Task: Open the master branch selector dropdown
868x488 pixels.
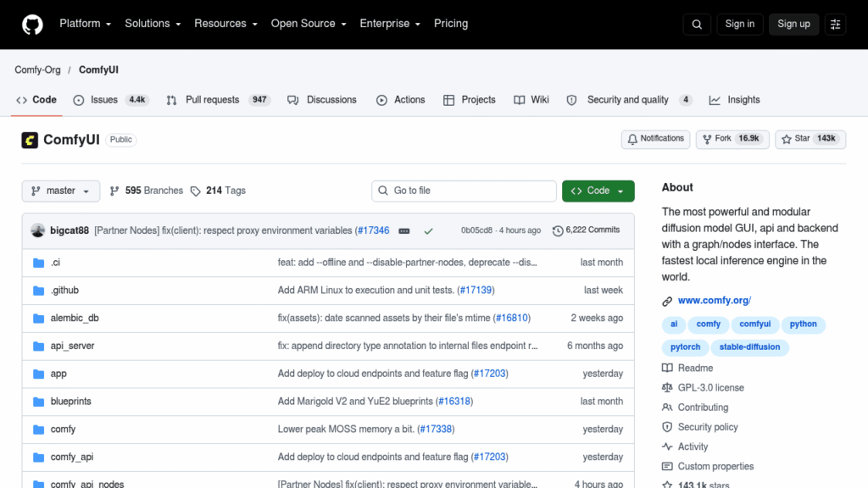Action: [x=61, y=191]
